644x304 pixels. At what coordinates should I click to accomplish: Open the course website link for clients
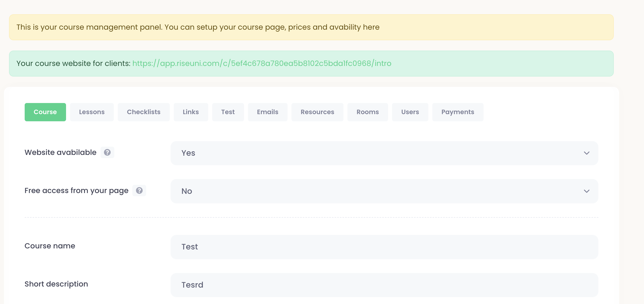tap(262, 64)
